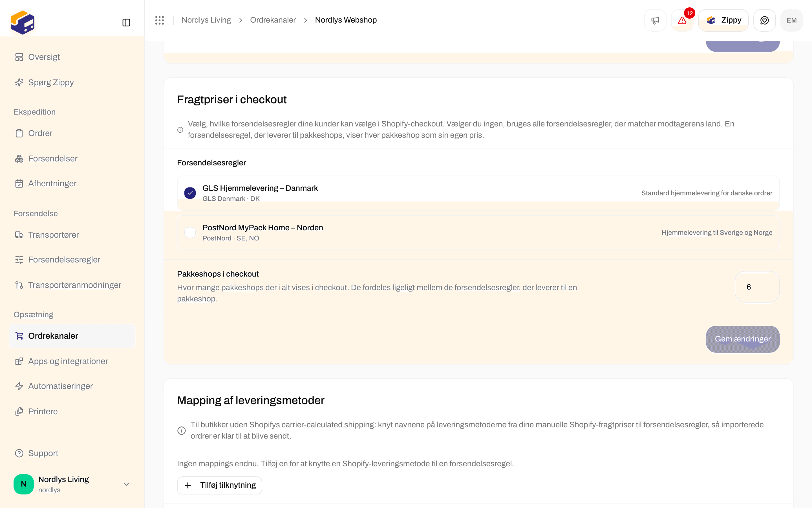The width and height of the screenshot is (812, 508).
Task: Click Nordlys Webshop breadcrumb text
Action: coord(346,20)
